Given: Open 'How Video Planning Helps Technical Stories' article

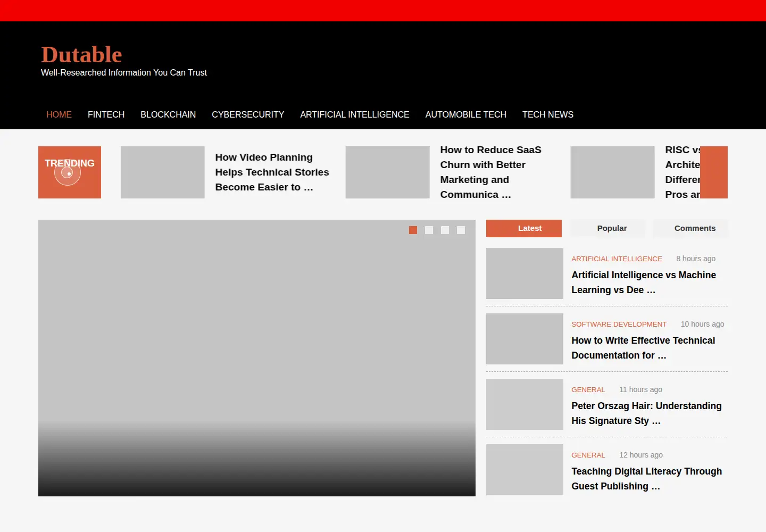Looking at the screenshot, I should tap(272, 172).
